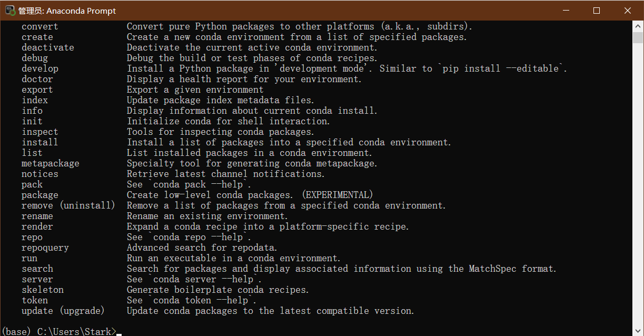Click the 'create' command name
This screenshot has height=336, width=644.
(37, 37)
